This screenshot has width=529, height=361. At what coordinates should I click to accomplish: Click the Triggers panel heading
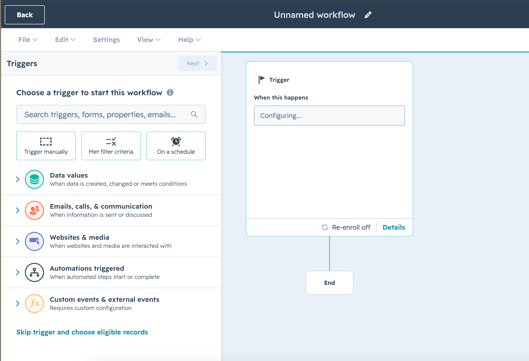(x=22, y=63)
